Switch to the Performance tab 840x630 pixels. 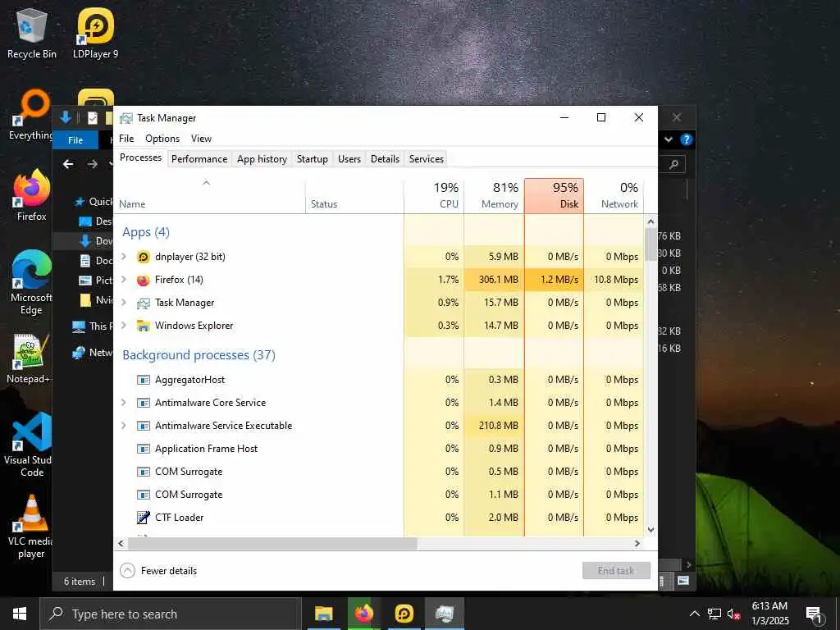click(199, 159)
